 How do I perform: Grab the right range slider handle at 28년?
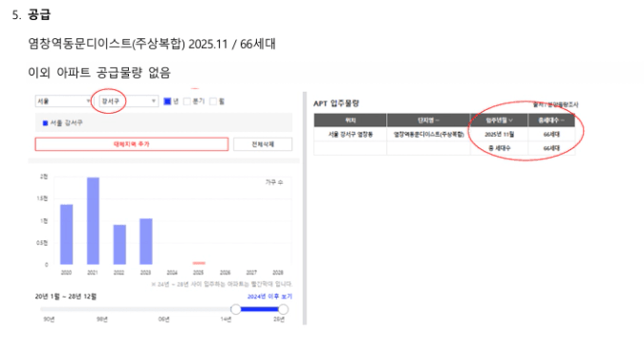click(283, 309)
